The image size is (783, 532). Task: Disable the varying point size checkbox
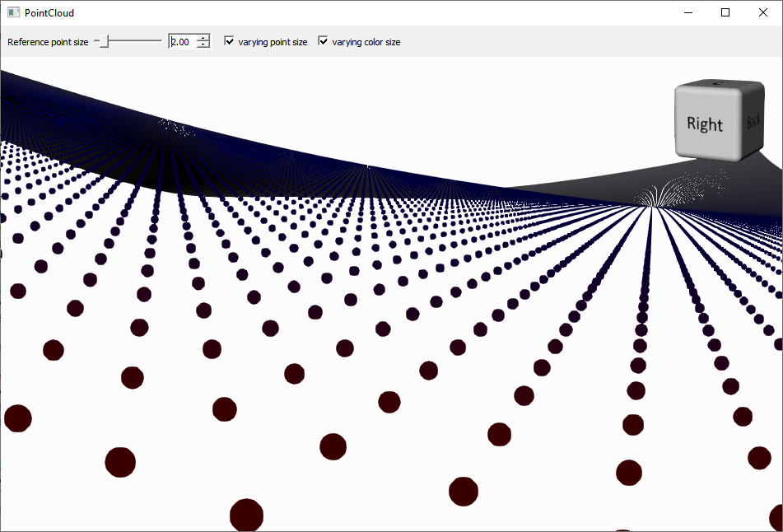tap(230, 41)
